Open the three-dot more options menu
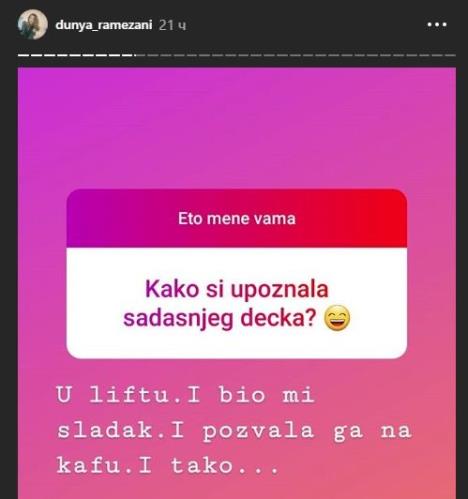468x499 pixels. click(x=437, y=24)
